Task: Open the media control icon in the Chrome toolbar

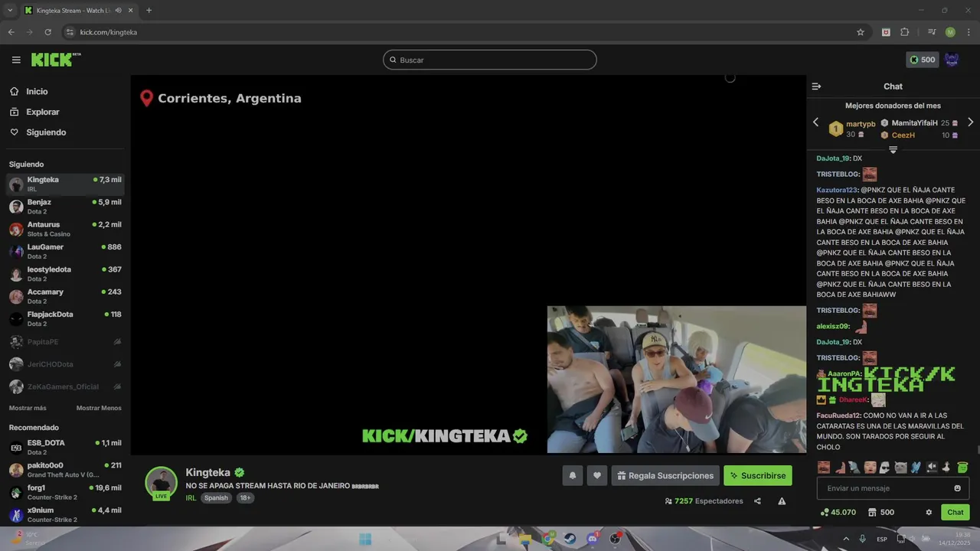Action: point(932,32)
